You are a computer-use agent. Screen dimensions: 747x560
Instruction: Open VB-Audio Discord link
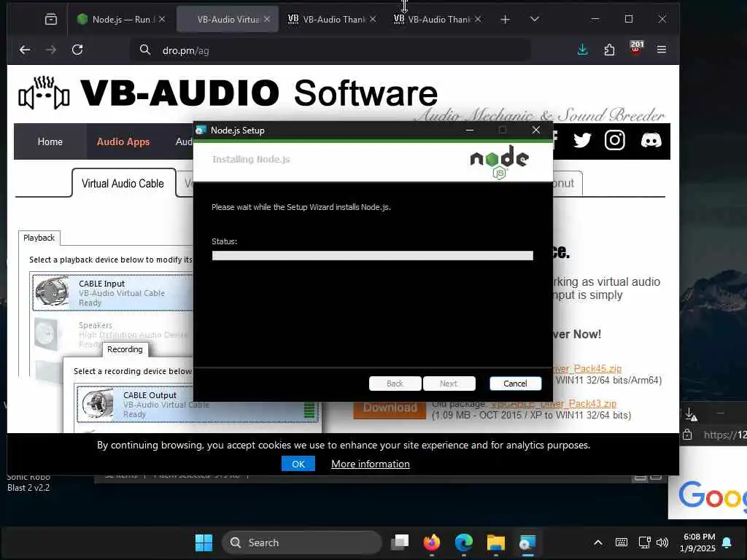click(x=651, y=141)
